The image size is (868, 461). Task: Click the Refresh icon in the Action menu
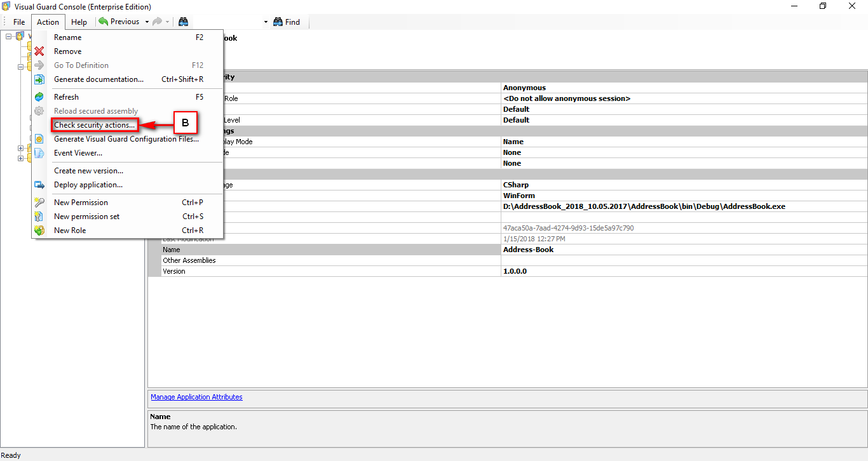(39, 97)
